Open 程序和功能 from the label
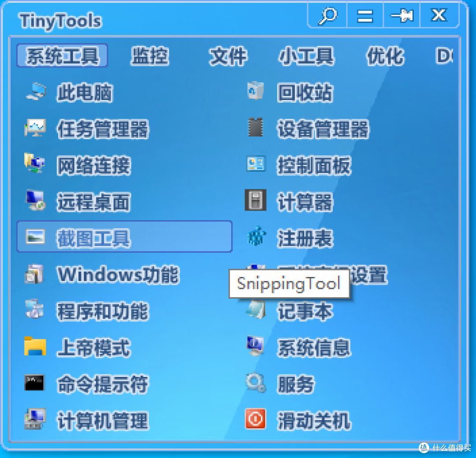This screenshot has width=476, height=458. [x=103, y=311]
